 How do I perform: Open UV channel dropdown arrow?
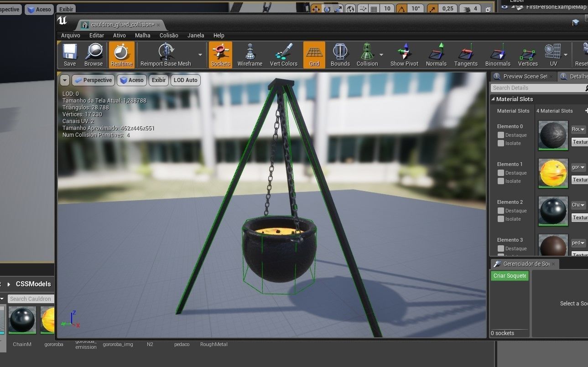point(566,55)
